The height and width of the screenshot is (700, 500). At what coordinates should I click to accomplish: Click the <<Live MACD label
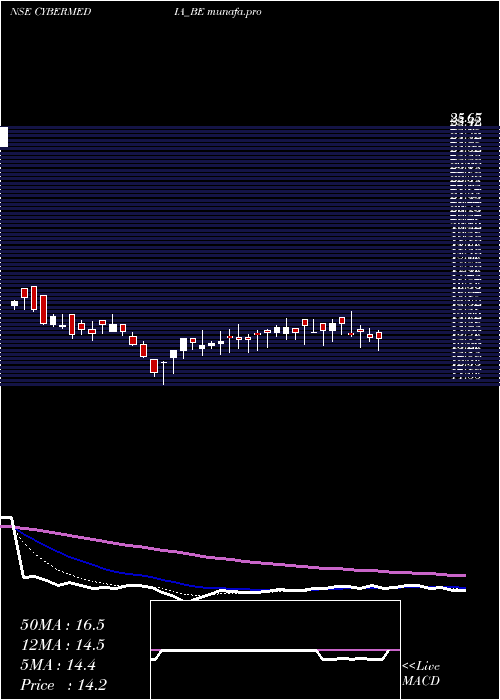pos(421,673)
